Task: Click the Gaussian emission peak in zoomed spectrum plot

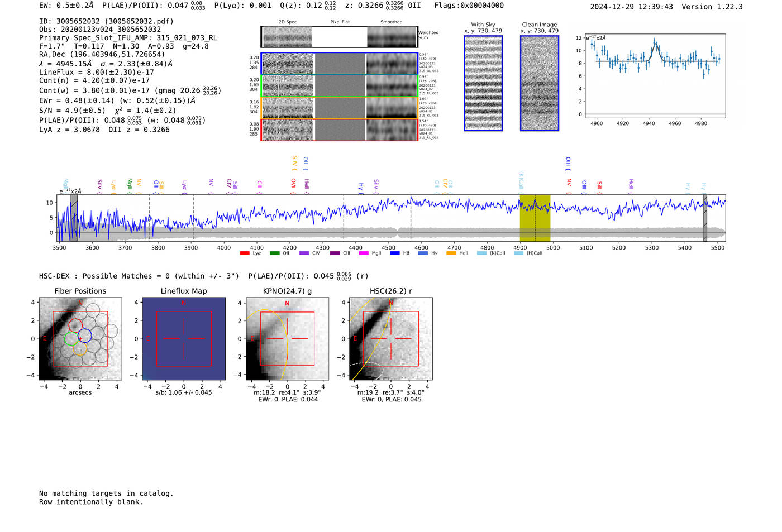Action: point(655,42)
